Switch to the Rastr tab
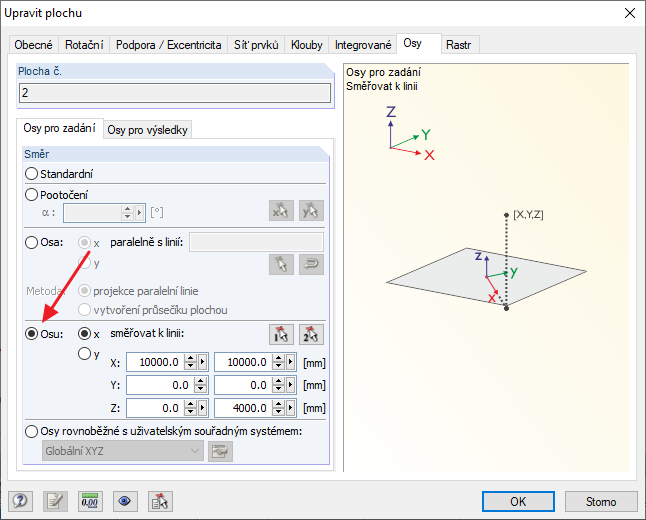 (x=458, y=45)
